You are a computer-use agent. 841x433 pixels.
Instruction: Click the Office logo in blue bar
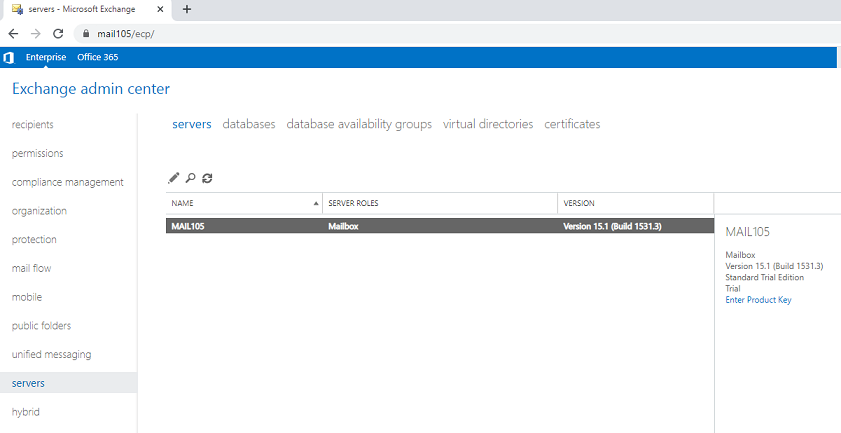9,57
